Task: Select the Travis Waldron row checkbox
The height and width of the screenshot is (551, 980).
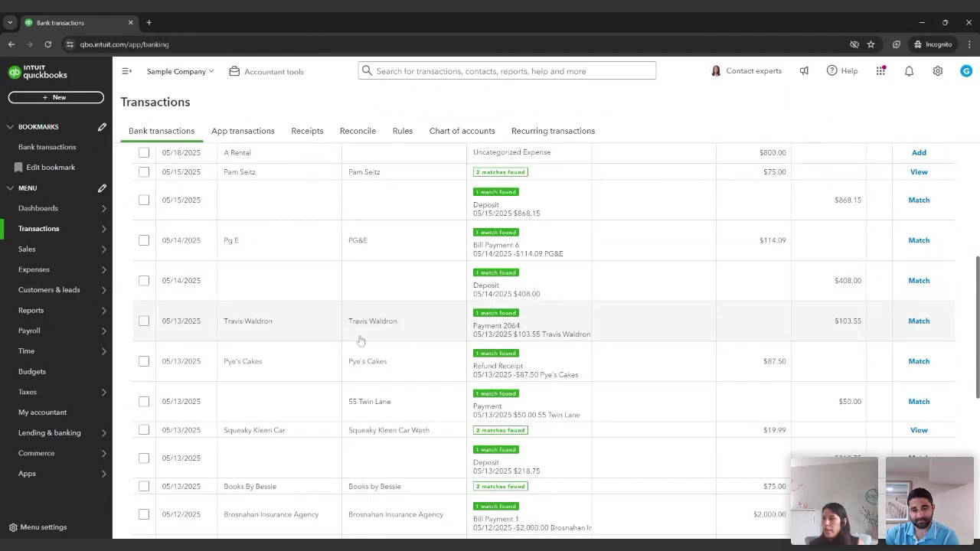Action: tap(144, 321)
